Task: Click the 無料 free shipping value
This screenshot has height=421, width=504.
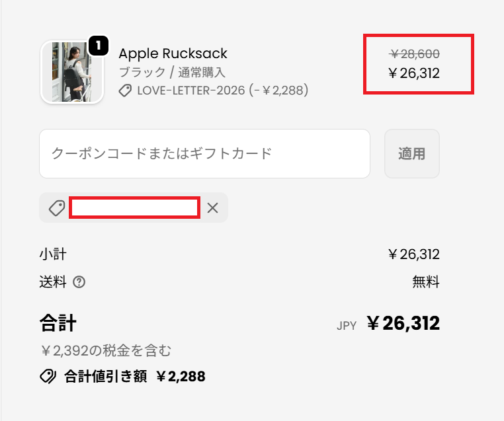Action: tap(425, 282)
